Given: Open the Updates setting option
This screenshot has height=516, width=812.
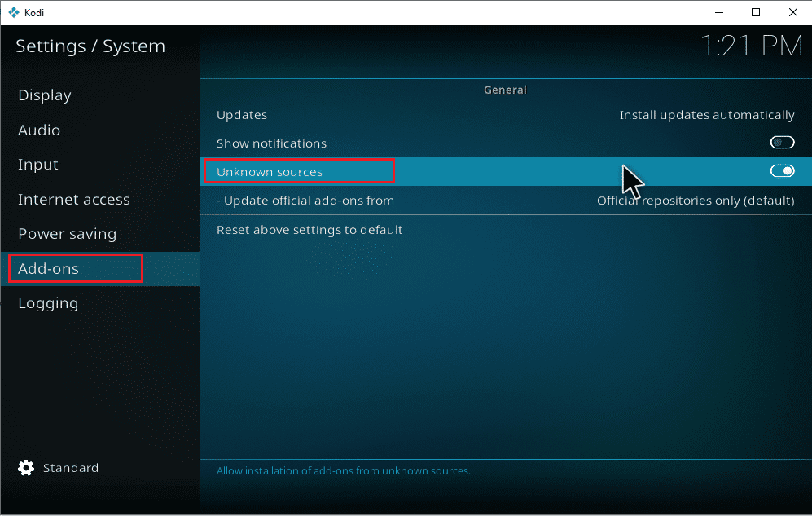Looking at the screenshot, I should point(506,115).
